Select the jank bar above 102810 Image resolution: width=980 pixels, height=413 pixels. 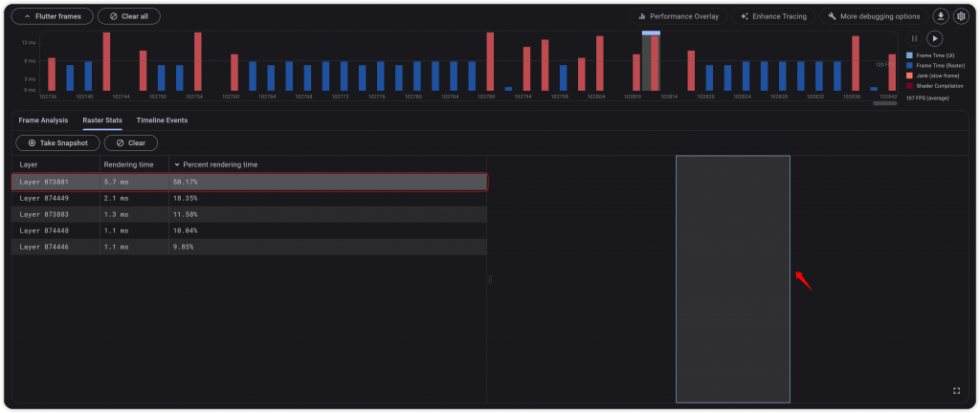pos(636,73)
